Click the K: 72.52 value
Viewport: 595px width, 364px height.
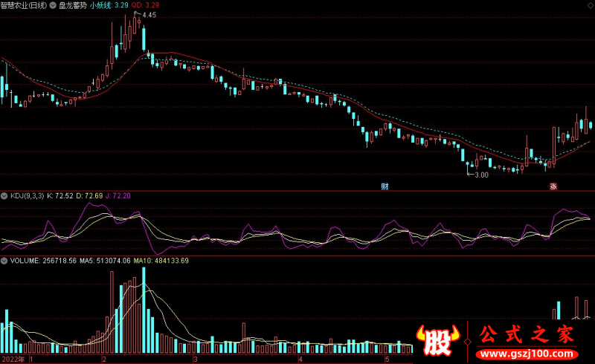(60, 196)
